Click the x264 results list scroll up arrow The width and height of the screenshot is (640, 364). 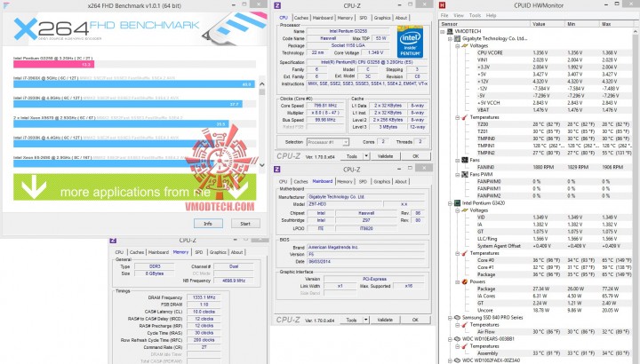pos(262,83)
